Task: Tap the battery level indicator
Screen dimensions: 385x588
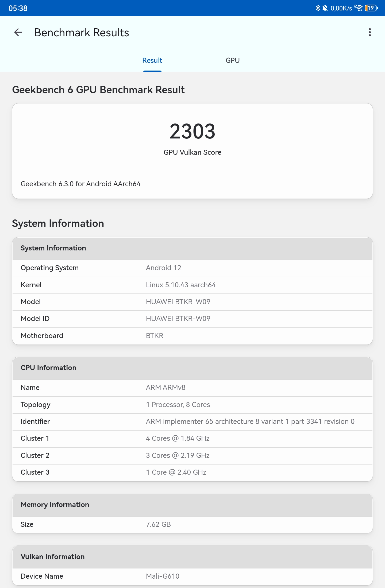Action: tap(371, 8)
